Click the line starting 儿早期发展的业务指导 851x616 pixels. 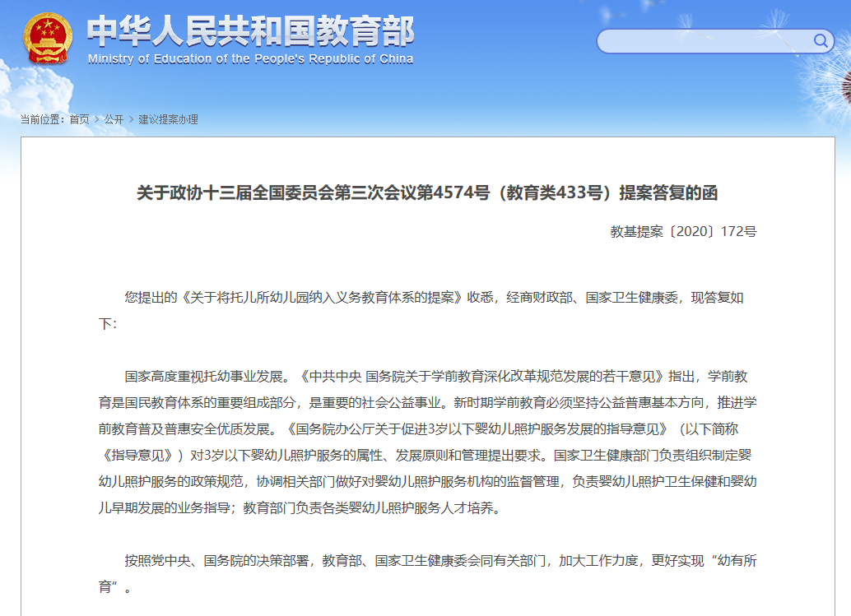299,508
